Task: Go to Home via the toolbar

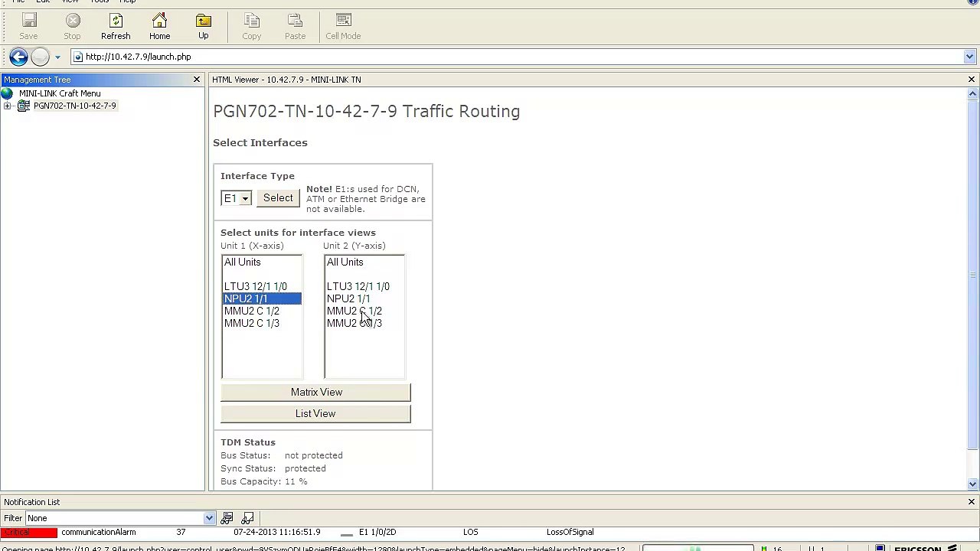Action: [159, 26]
